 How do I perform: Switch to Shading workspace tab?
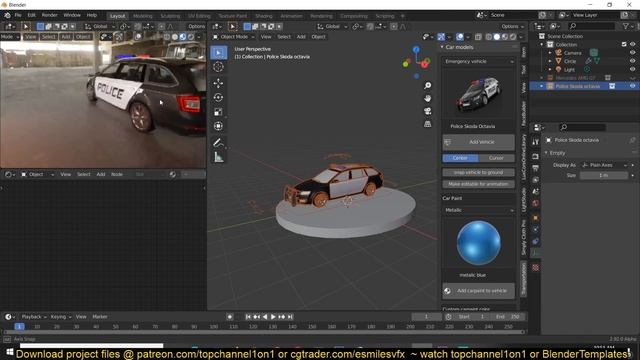point(264,16)
